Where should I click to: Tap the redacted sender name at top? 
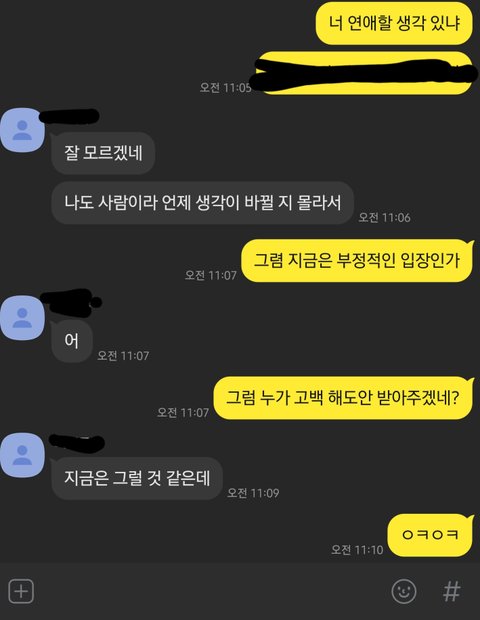(x=69, y=115)
